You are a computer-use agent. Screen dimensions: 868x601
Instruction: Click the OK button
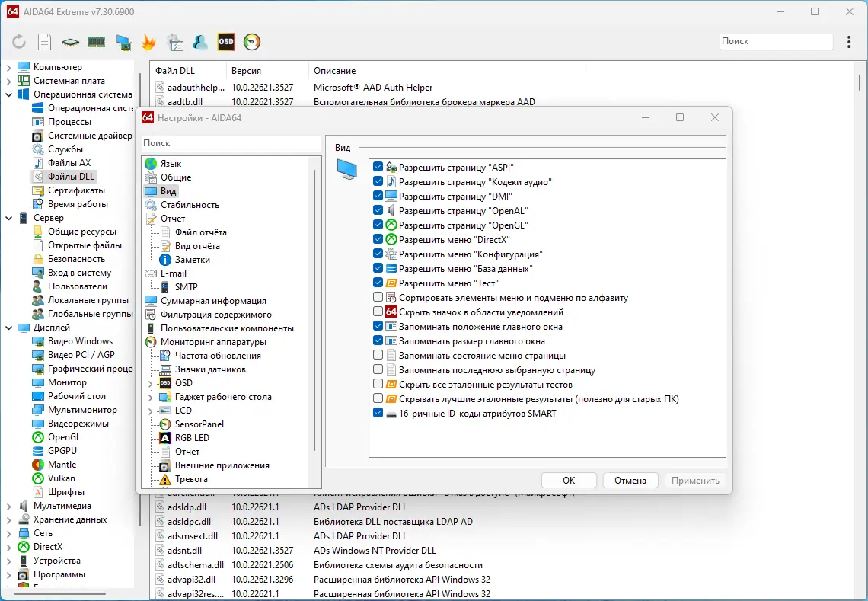pyautogui.click(x=569, y=480)
